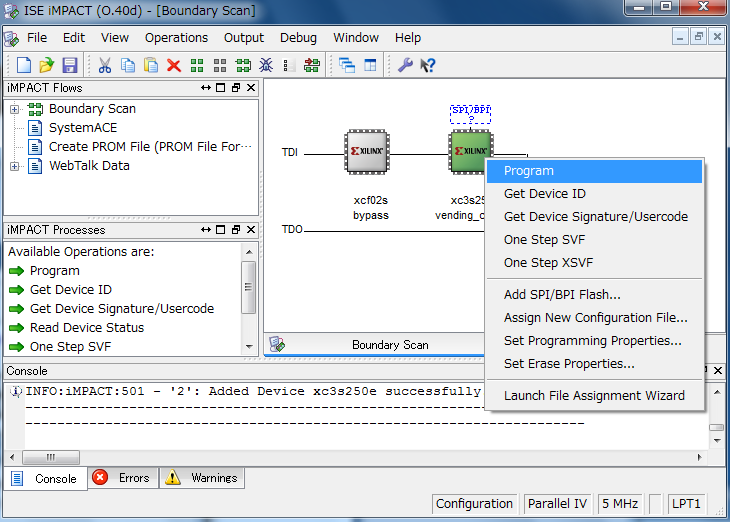
Task: Switch to the Errors tab
Action: coord(123,478)
